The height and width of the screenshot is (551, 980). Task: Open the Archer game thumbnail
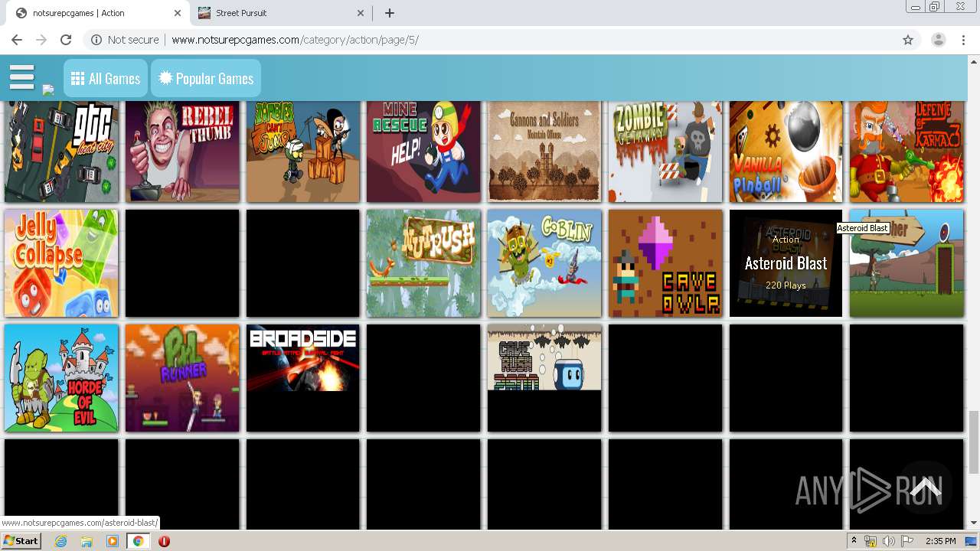(906, 263)
